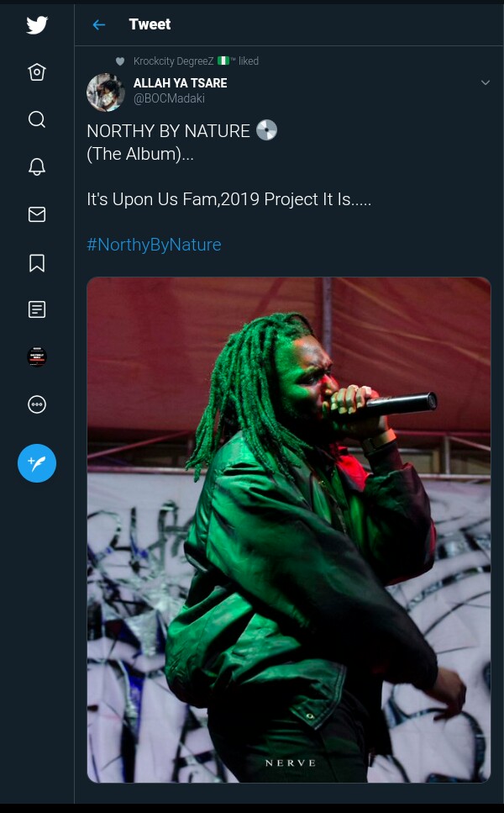The width and height of the screenshot is (504, 813).
Task: Open the Messages envelope icon
Action: 37,214
